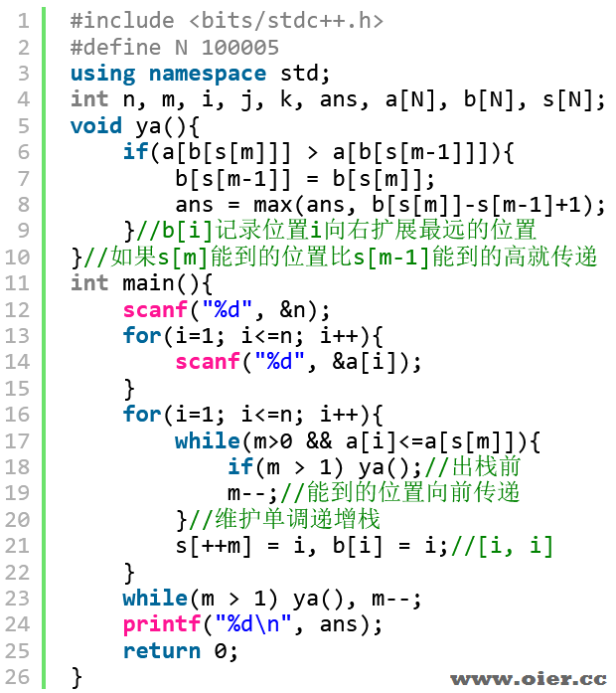Click line number 26 in the gutter
Screen dimensions: 616x693
17,677
